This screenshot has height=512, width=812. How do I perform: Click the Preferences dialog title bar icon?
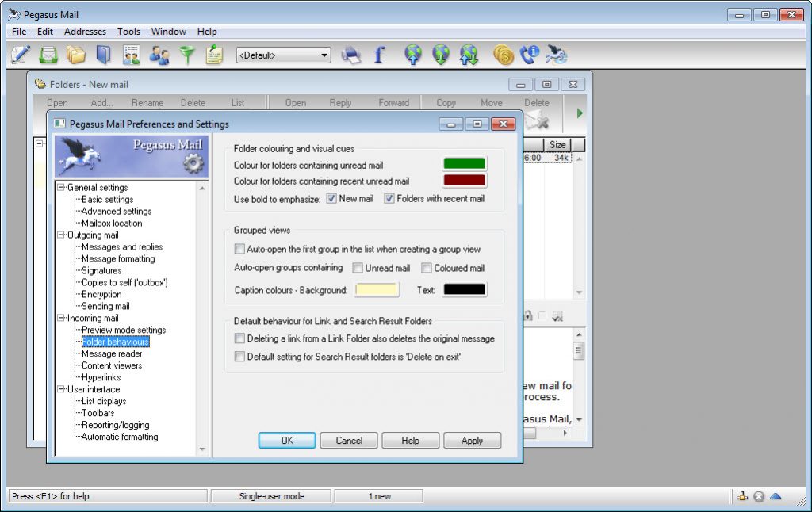(59, 124)
